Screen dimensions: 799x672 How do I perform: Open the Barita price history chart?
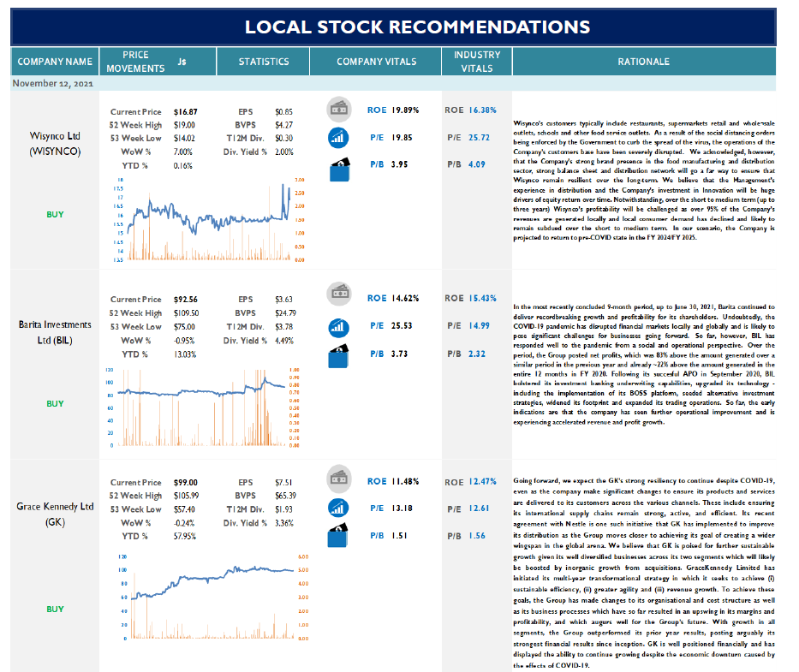click(x=203, y=407)
